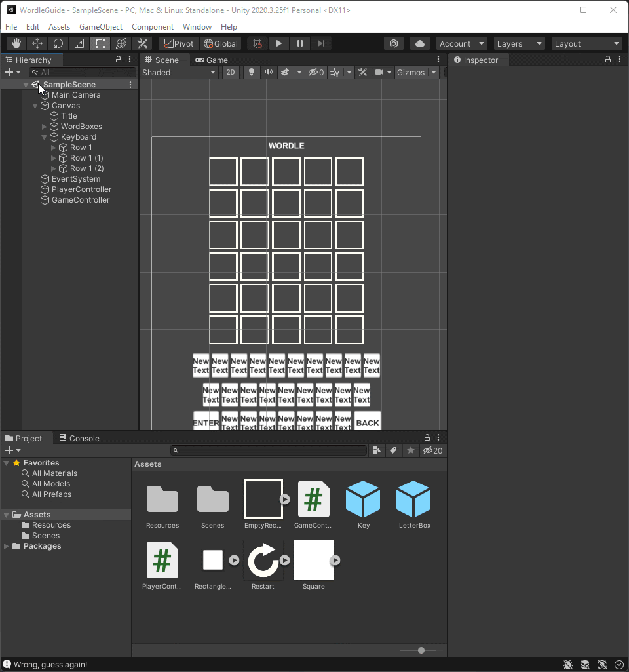
Task: Mute scene view audio
Action: click(268, 72)
